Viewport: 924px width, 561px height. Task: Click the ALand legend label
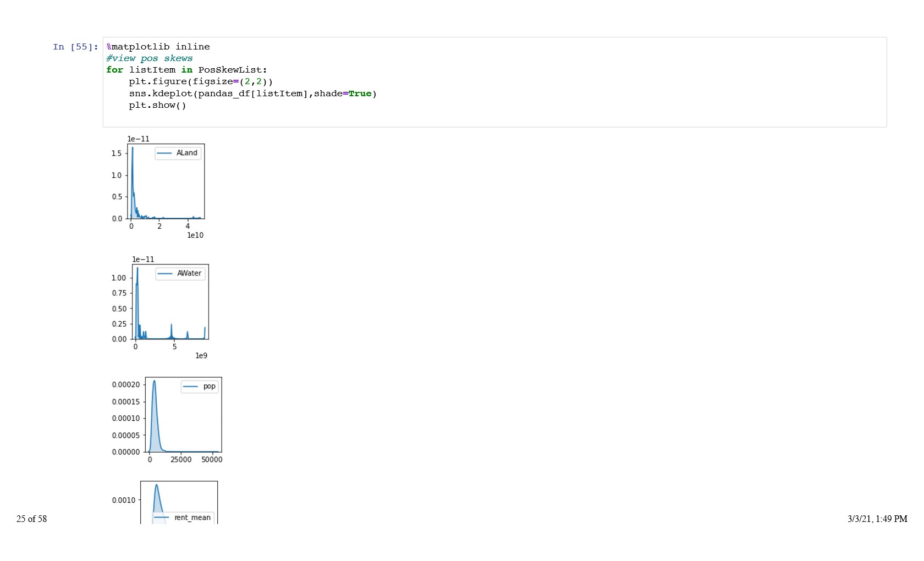[x=186, y=153]
